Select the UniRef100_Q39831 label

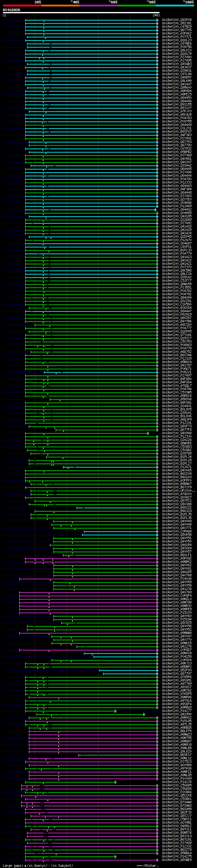tap(177, 71)
